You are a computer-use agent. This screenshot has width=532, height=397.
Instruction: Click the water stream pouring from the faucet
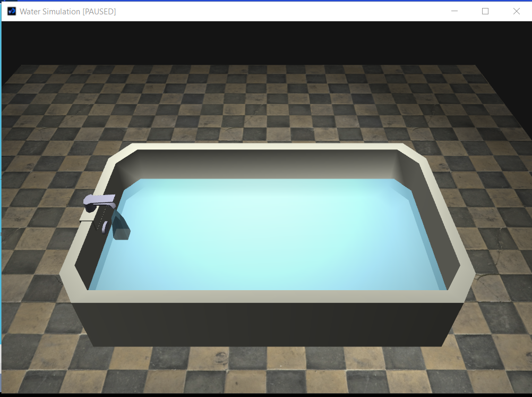click(x=121, y=225)
